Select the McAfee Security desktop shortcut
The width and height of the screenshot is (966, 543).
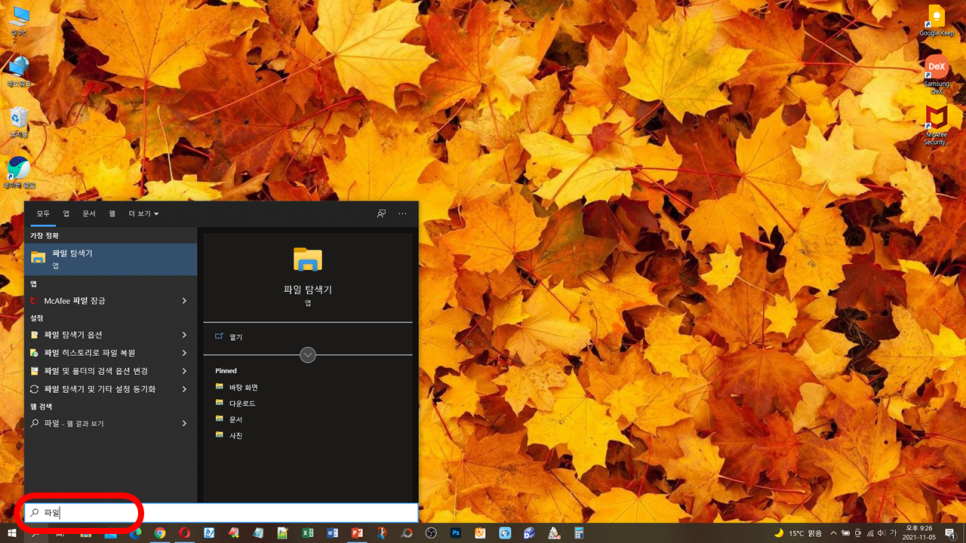coord(936,125)
